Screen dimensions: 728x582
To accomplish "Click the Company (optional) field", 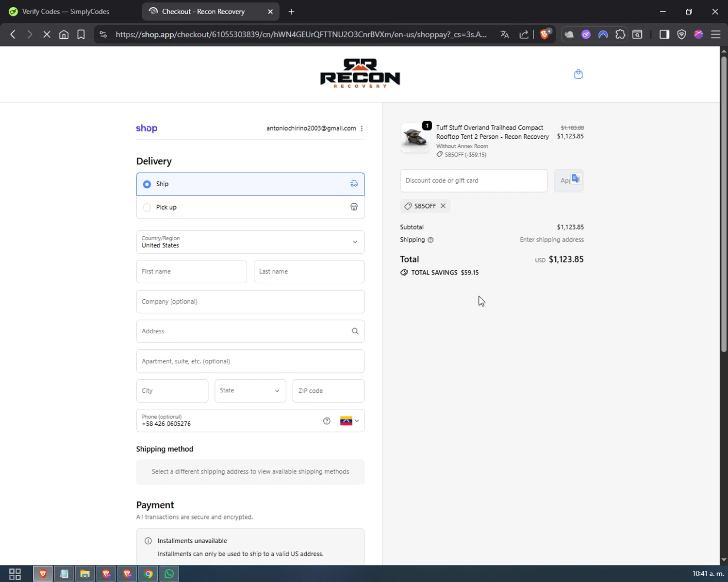I will (250, 302).
